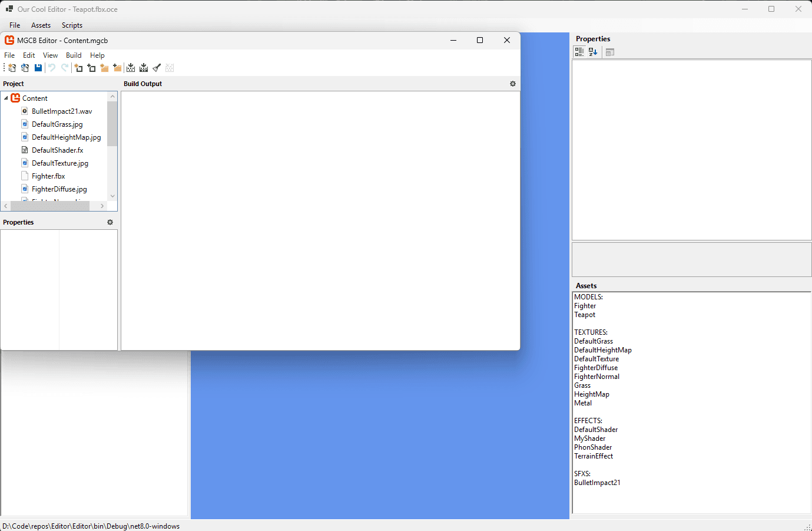Click the blue Save floppy disk icon
The image size is (812, 531).
38,68
